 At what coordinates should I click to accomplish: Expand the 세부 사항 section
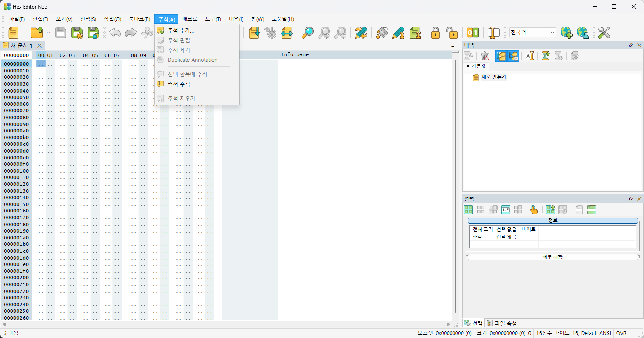(553, 257)
